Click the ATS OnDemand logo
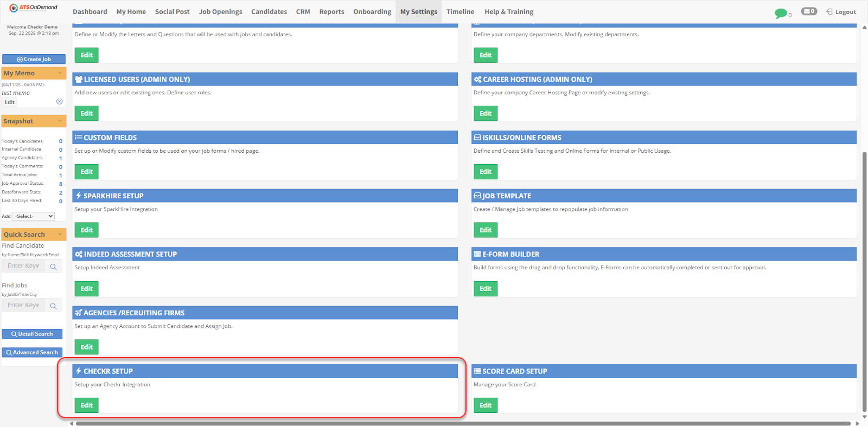The height and width of the screenshot is (427, 868). 33,8
